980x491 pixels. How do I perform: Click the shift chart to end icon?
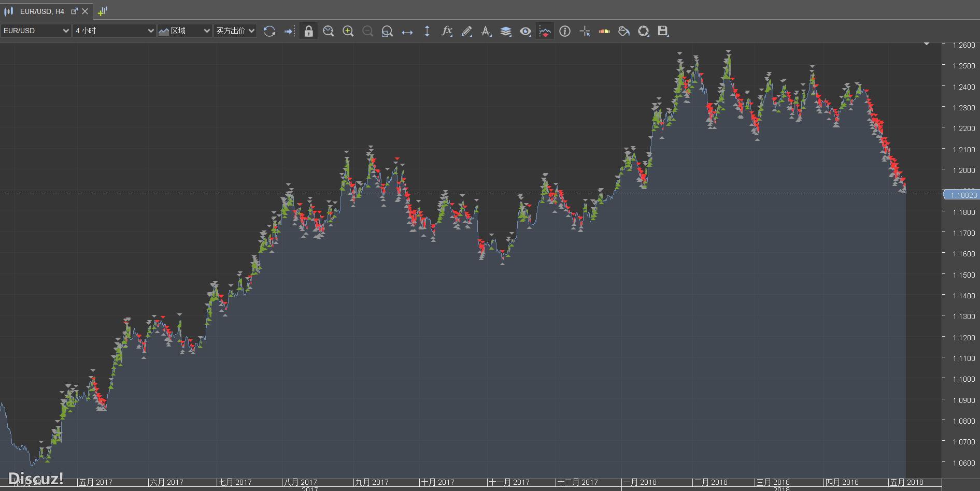click(x=289, y=31)
